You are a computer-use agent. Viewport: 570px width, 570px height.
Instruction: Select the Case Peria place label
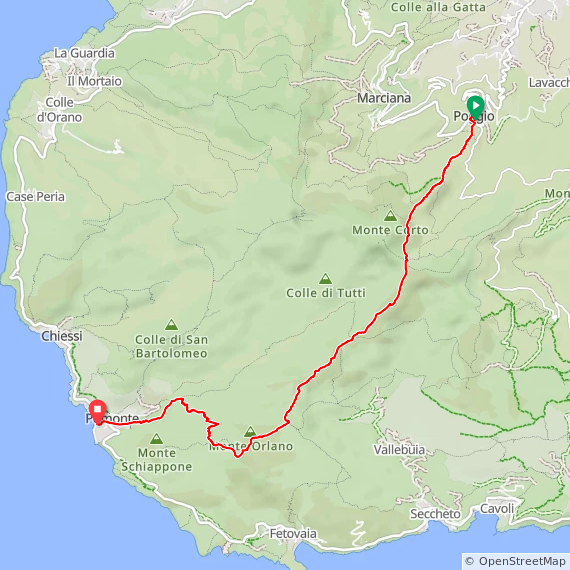[36, 197]
